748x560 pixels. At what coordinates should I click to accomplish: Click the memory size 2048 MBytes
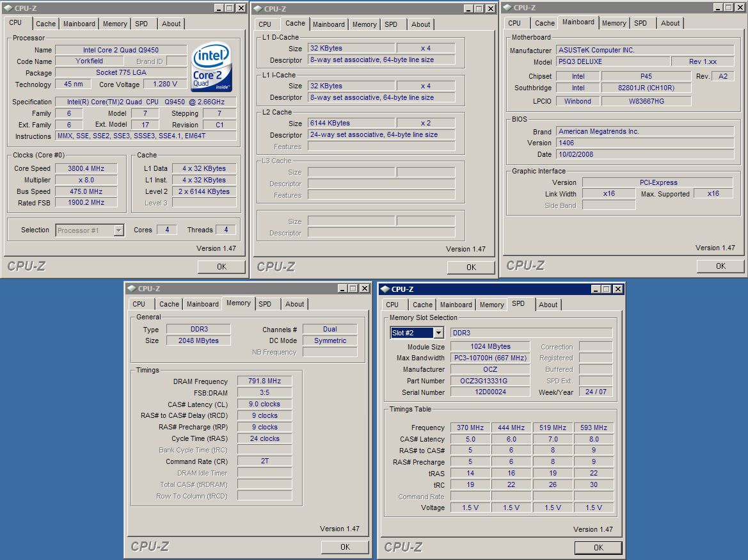[x=198, y=340]
